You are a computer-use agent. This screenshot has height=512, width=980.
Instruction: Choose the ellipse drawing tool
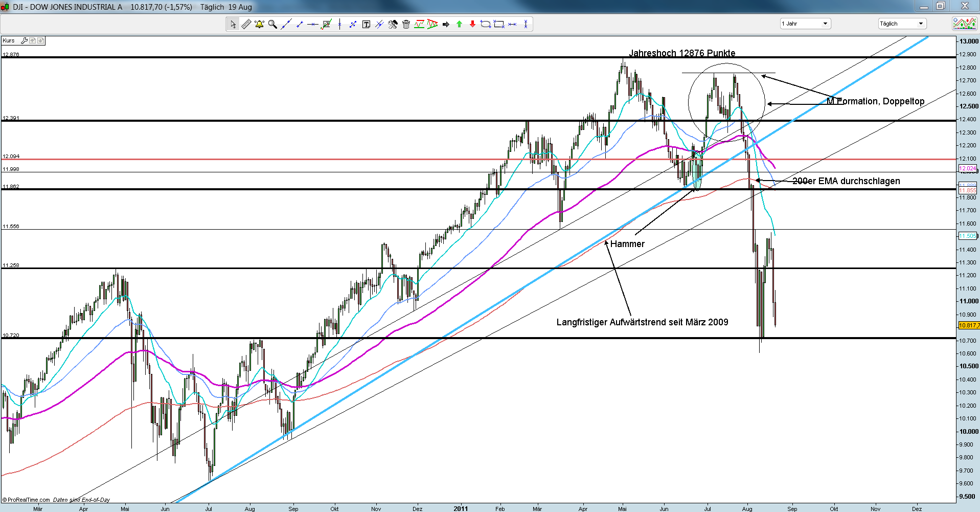pyautogui.click(x=485, y=24)
